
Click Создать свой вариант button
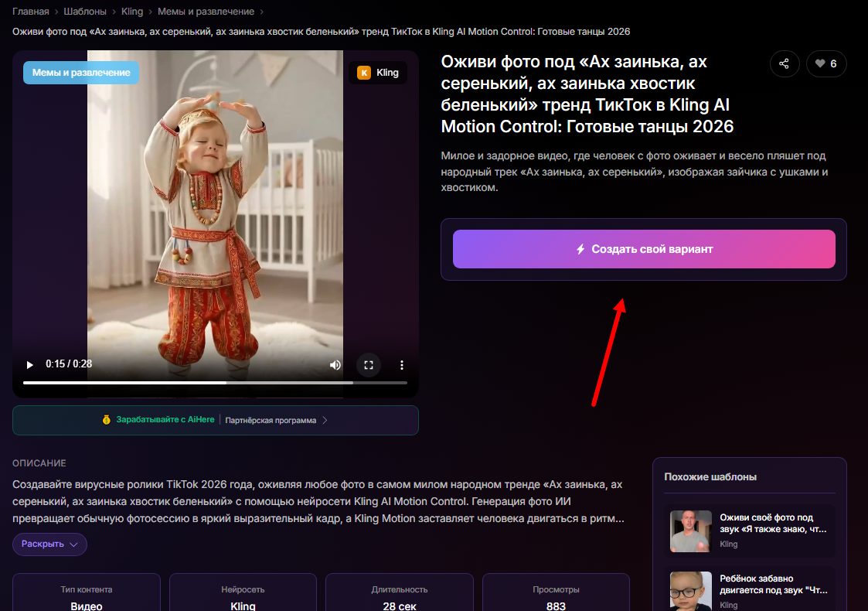pyautogui.click(x=644, y=249)
